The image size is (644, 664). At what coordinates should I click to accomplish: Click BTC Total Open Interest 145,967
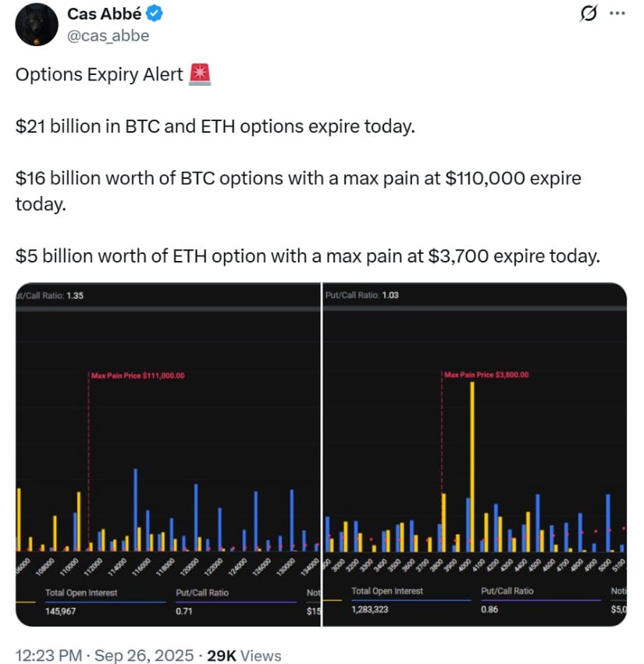tap(61, 611)
